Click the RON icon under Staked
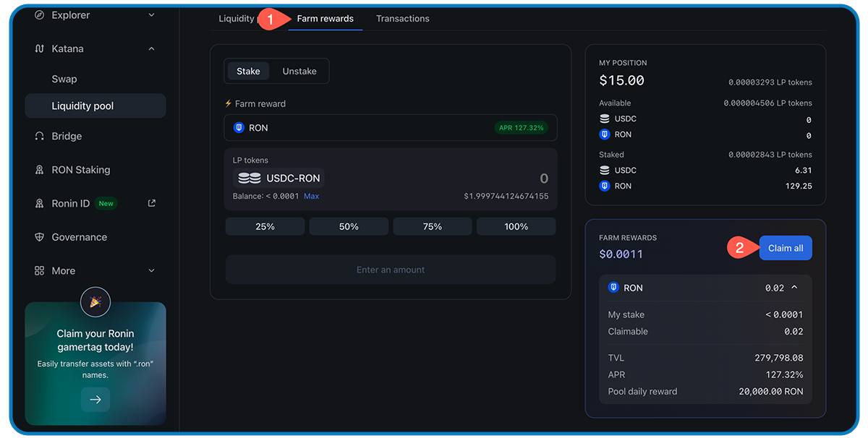 [x=605, y=186]
